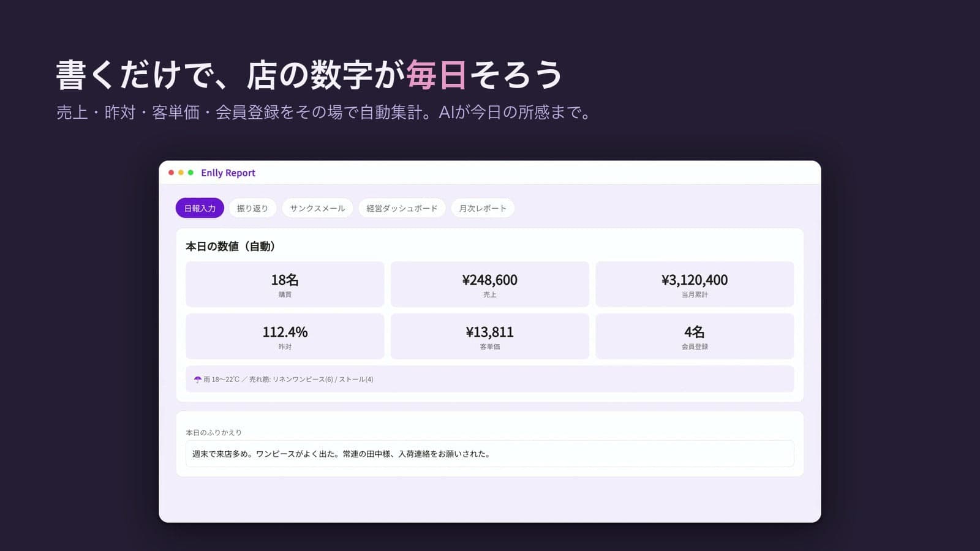
Task: Click the 売れ筋 リネンワンピース weather row
Action: pos(489,379)
